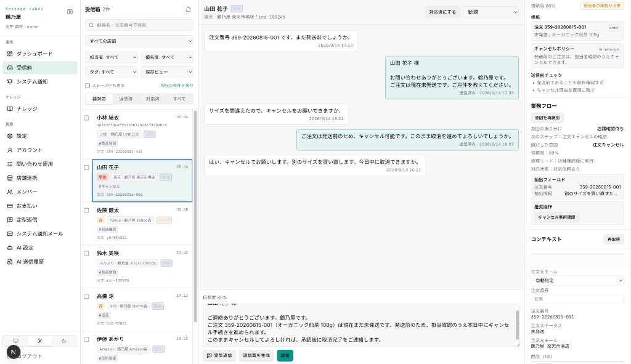Tick the checkbox for 伊藤 あかり
This screenshot has width=631, height=364.
point(86,339)
